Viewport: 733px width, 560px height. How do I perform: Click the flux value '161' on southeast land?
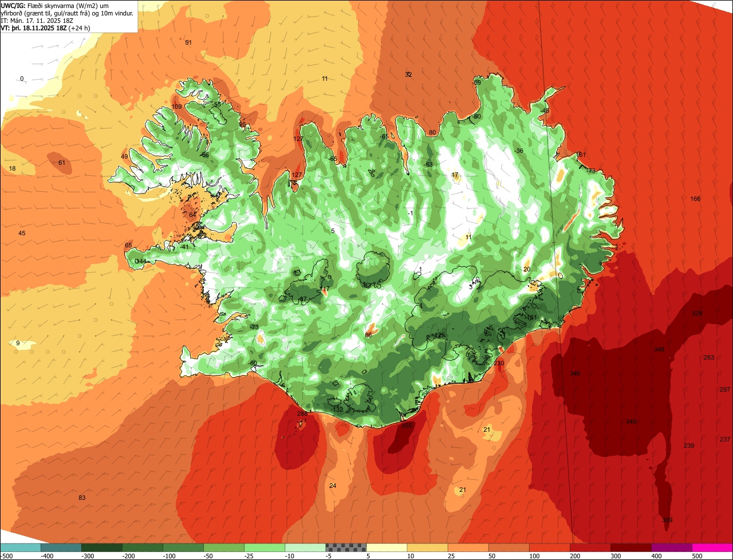[531, 317]
